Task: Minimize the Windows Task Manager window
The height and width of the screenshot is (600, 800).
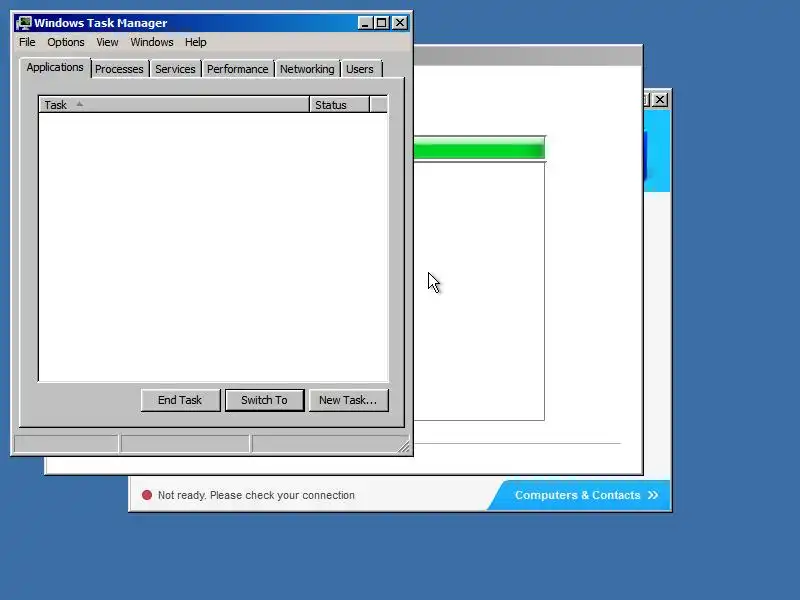Action: (365, 23)
